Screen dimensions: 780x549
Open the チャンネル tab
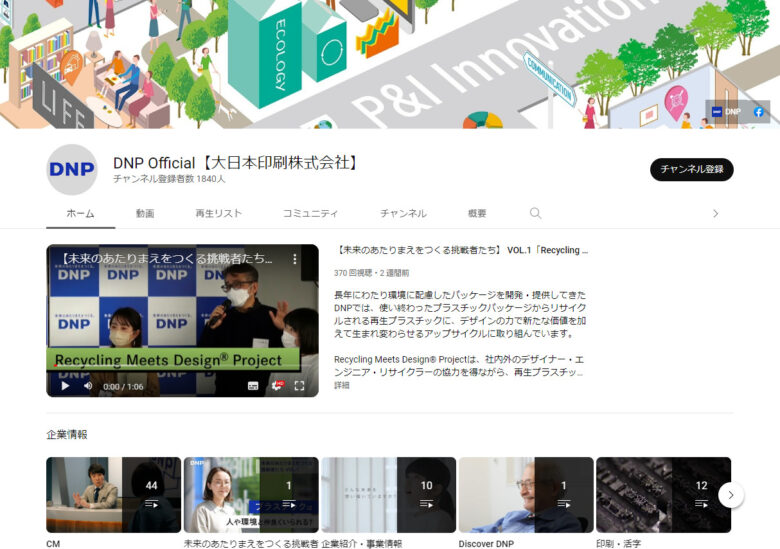(x=403, y=214)
